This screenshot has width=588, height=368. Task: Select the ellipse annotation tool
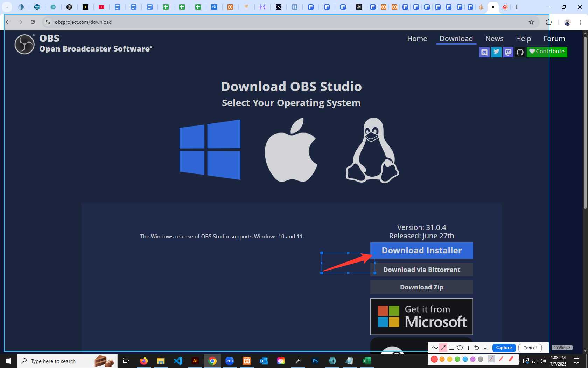tap(460, 348)
